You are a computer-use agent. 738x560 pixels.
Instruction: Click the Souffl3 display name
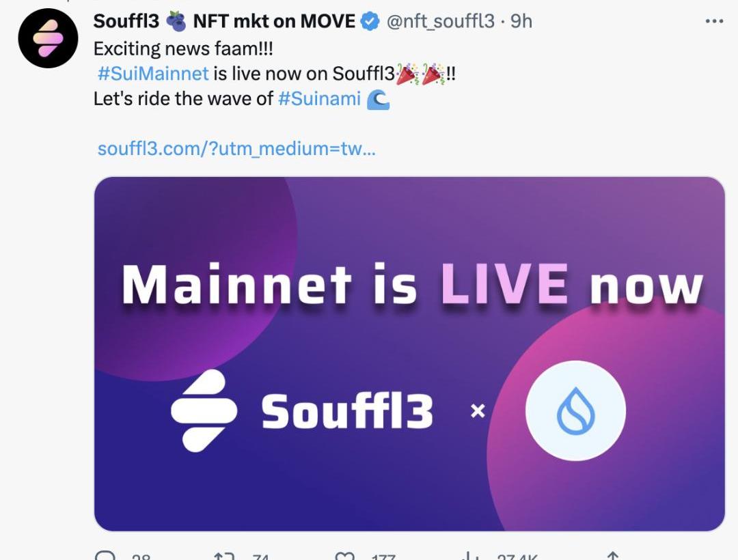click(x=126, y=21)
